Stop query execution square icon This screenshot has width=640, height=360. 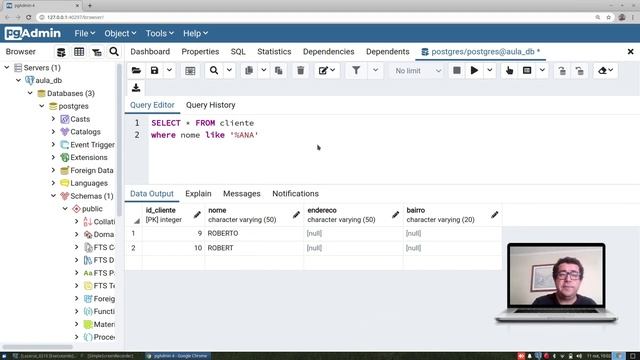point(457,71)
